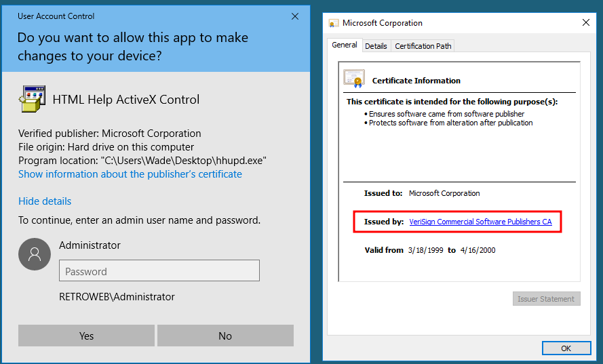Image resolution: width=603 pixels, height=364 pixels.
Task: Open the VeriSign Commercial Software Publishers CA link
Action: point(480,222)
